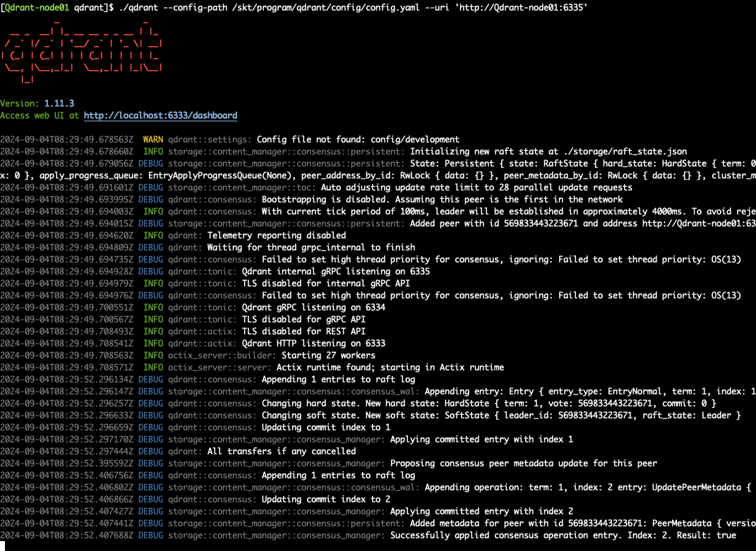Click "Updating commit index to 1" message

click(326, 428)
